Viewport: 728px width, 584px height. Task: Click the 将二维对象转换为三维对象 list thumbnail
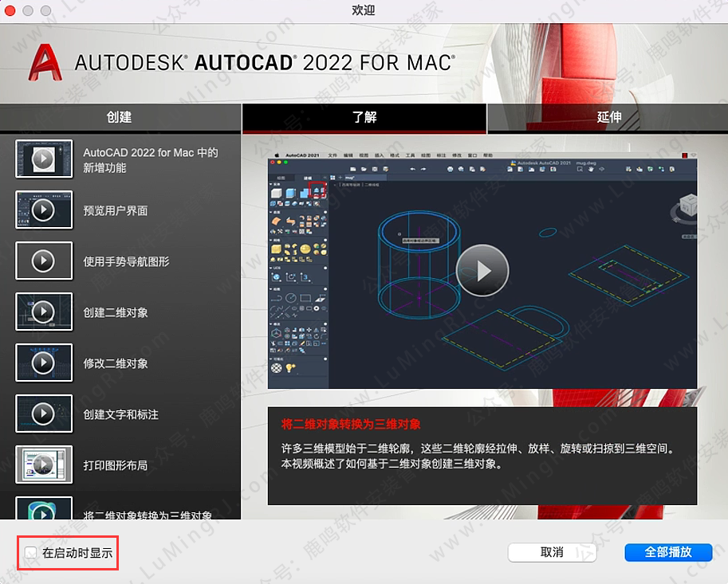coord(43,510)
